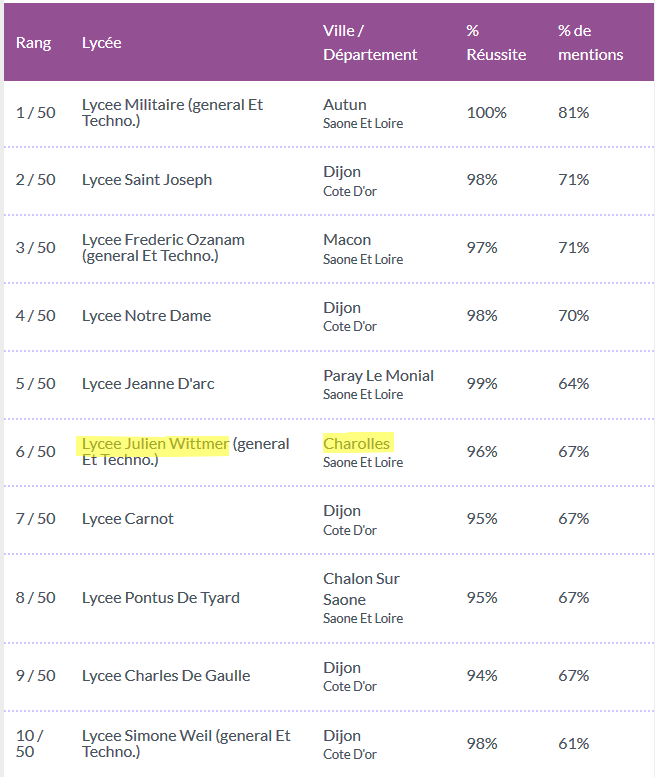Click the 100% success rate value

click(x=487, y=112)
